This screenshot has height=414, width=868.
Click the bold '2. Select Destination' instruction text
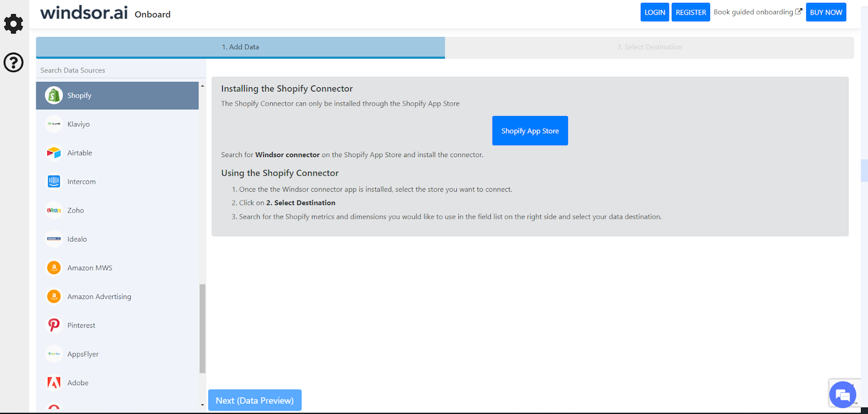(301, 203)
